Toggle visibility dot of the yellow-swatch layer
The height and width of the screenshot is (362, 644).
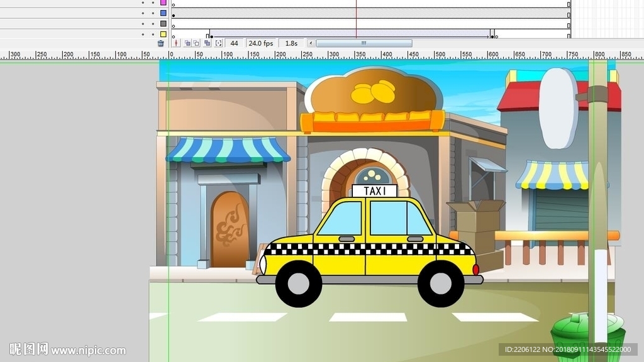coord(143,35)
